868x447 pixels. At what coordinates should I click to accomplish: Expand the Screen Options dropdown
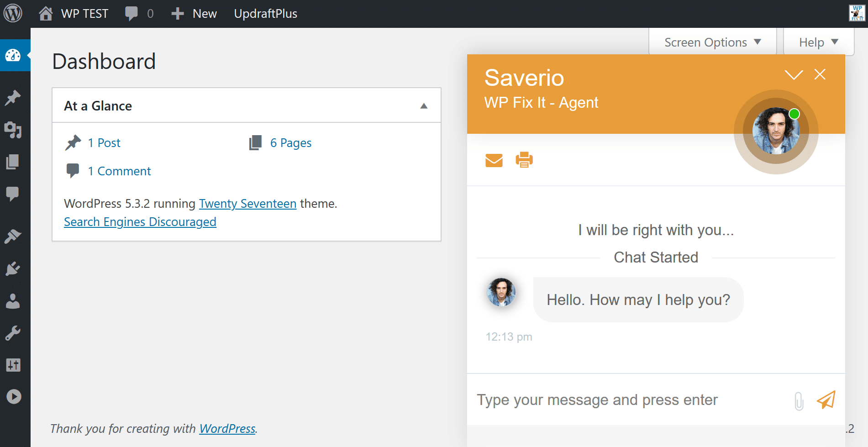click(713, 42)
